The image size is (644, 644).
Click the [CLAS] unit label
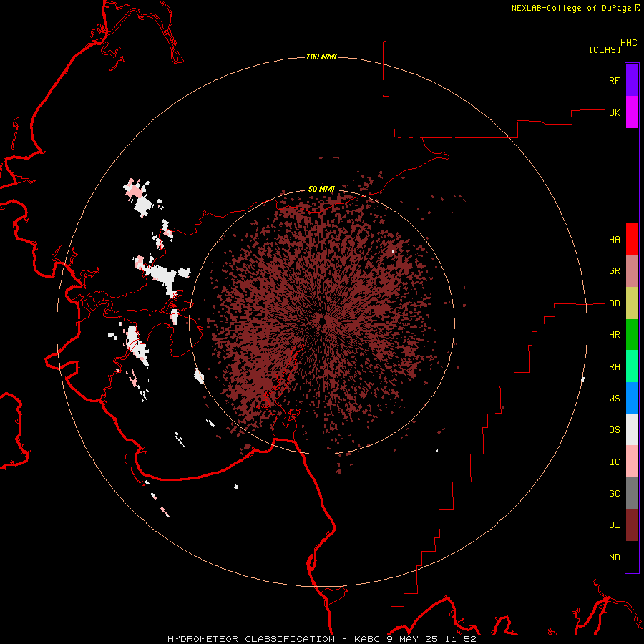(605, 50)
